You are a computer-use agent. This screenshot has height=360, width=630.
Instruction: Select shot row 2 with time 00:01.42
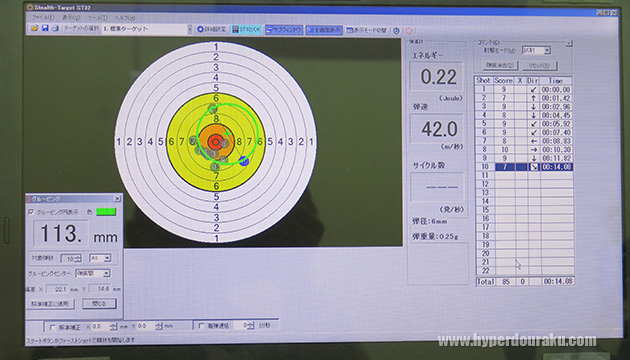524,98
